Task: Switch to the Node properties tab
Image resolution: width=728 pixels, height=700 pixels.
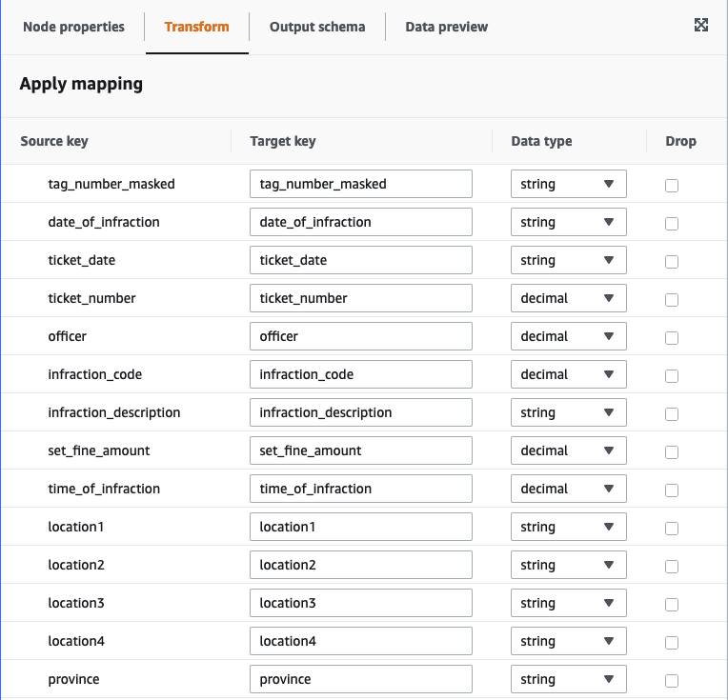Action: 73,27
